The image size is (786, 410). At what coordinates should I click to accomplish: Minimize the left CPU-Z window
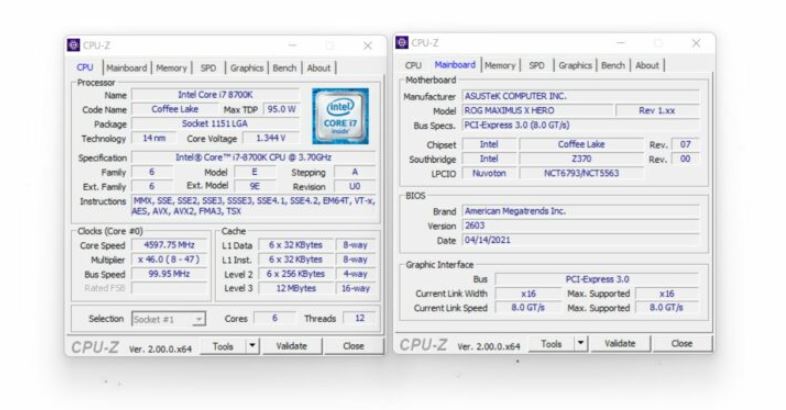pos(293,46)
